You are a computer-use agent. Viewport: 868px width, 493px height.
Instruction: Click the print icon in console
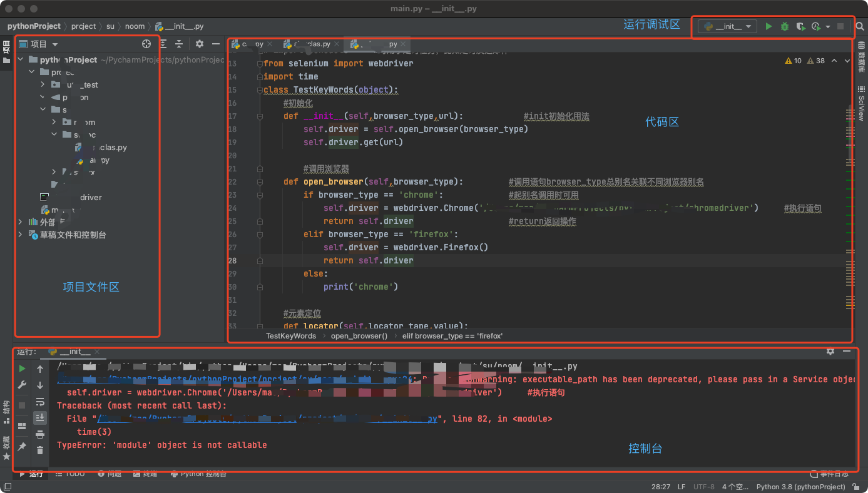(40, 434)
